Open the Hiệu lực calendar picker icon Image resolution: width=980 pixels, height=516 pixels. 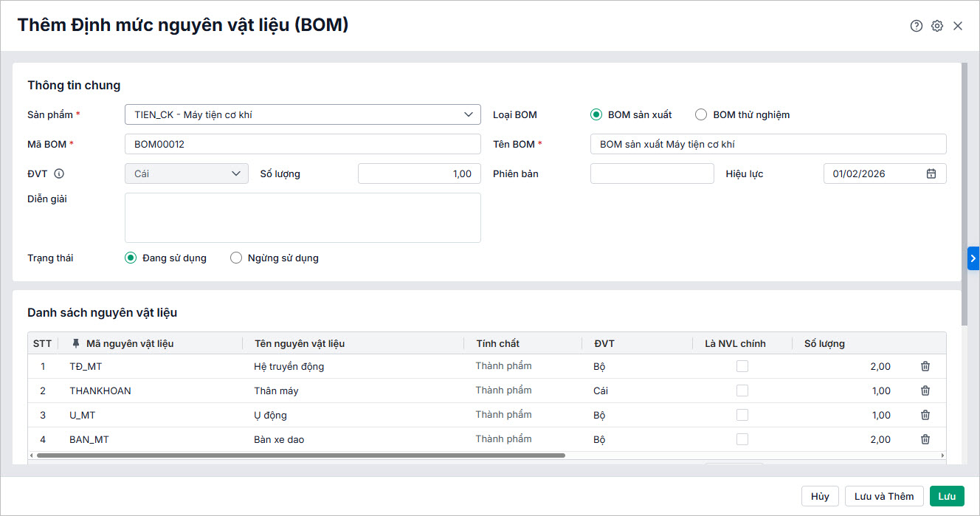tap(931, 174)
